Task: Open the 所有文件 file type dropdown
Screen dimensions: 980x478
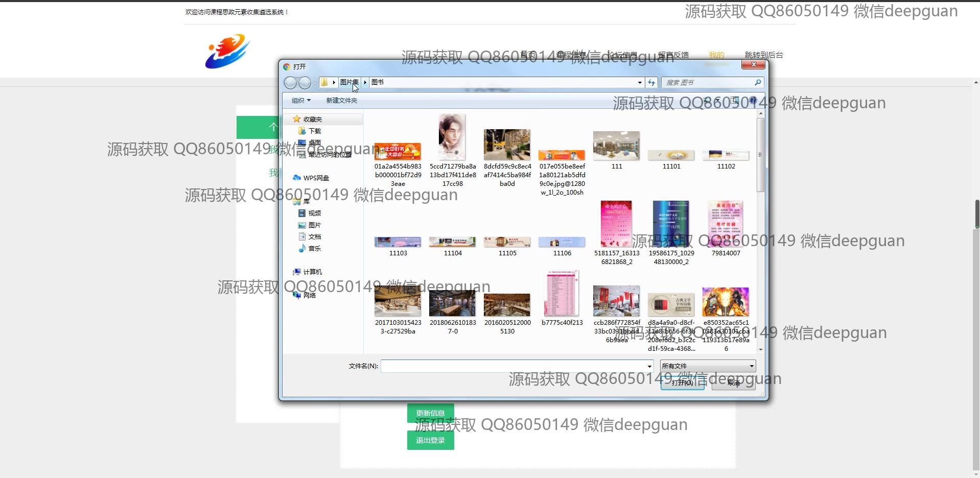Action: [x=708, y=366]
